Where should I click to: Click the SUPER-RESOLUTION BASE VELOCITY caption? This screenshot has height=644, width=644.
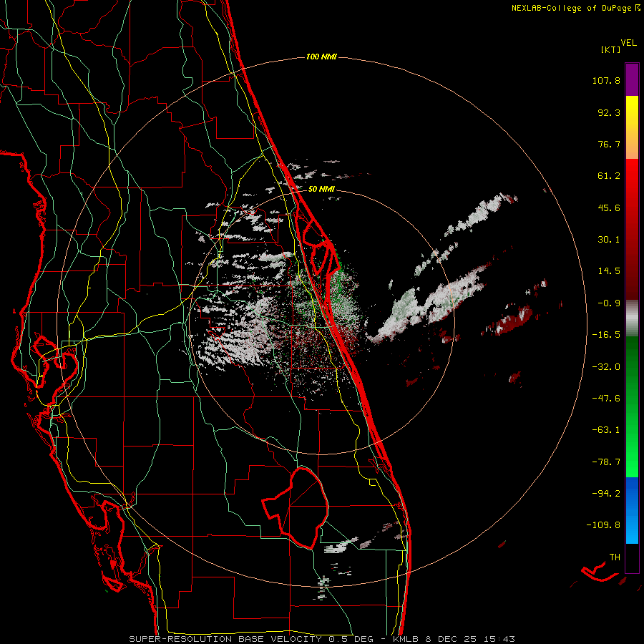click(x=225, y=639)
